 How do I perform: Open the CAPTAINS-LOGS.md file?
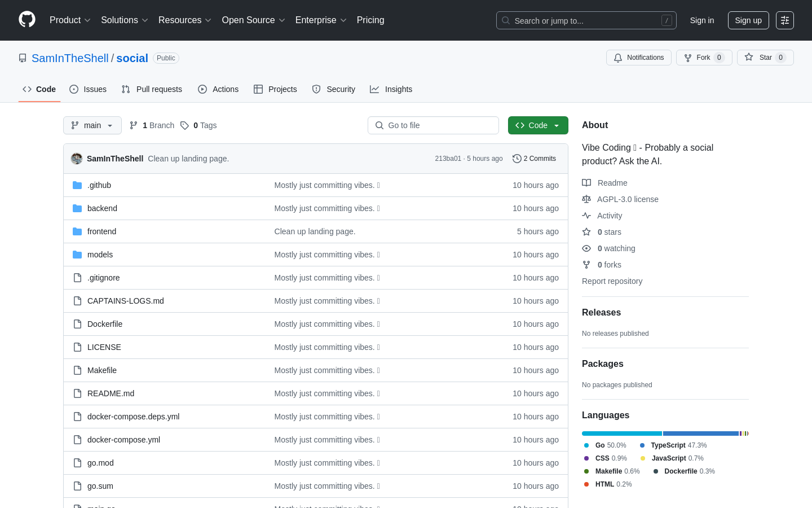126,301
